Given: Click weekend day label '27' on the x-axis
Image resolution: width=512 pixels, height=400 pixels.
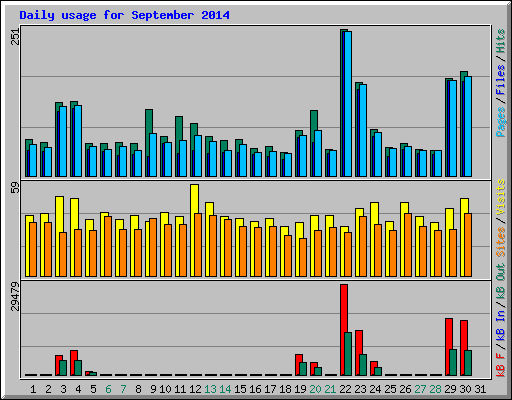Looking at the screenshot, I should 420,389.
